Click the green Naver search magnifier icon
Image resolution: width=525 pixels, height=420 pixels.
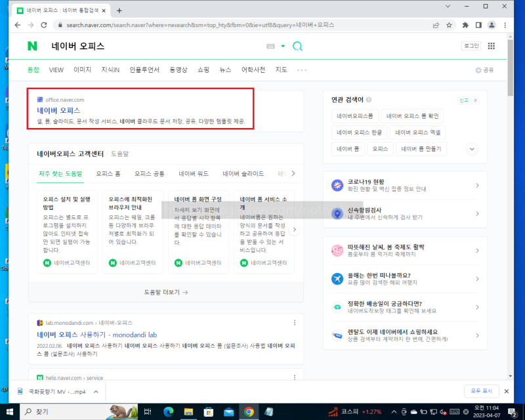pos(297,47)
